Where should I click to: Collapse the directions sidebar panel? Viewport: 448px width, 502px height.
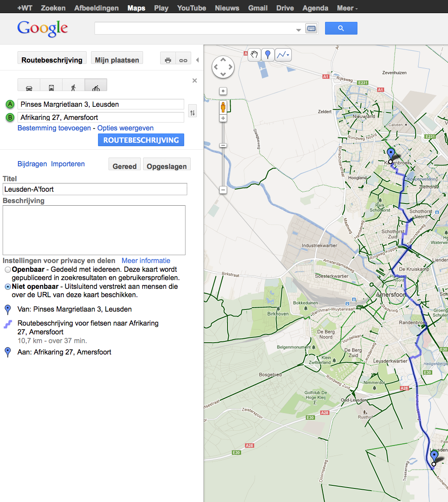click(x=197, y=60)
